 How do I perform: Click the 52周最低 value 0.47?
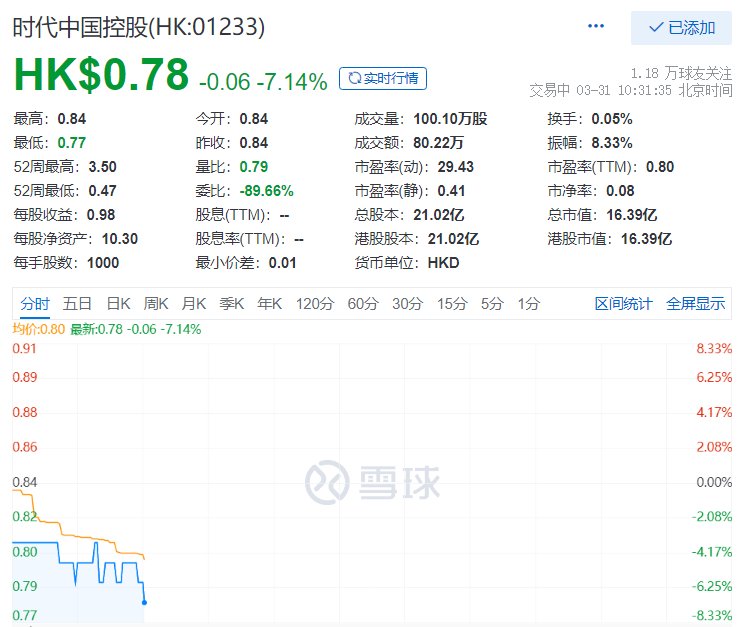pyautogui.click(x=103, y=191)
